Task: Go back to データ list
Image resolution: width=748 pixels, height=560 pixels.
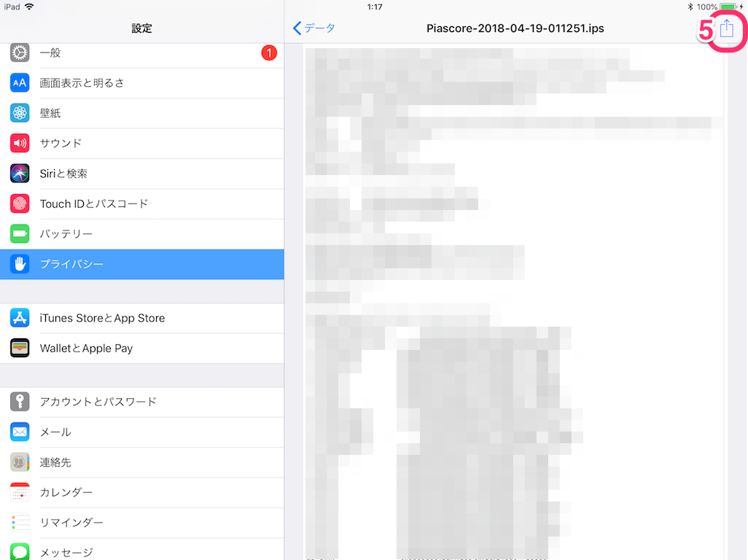Action: [x=314, y=28]
